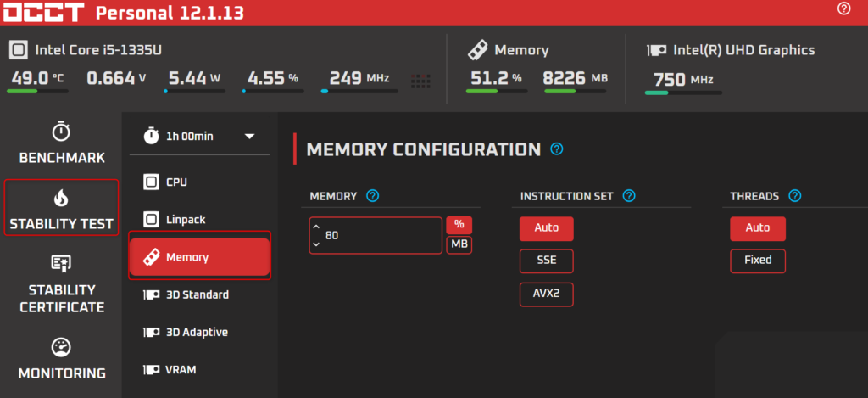The width and height of the screenshot is (868, 398).
Task: Select the Linpack test
Action: 200,220
